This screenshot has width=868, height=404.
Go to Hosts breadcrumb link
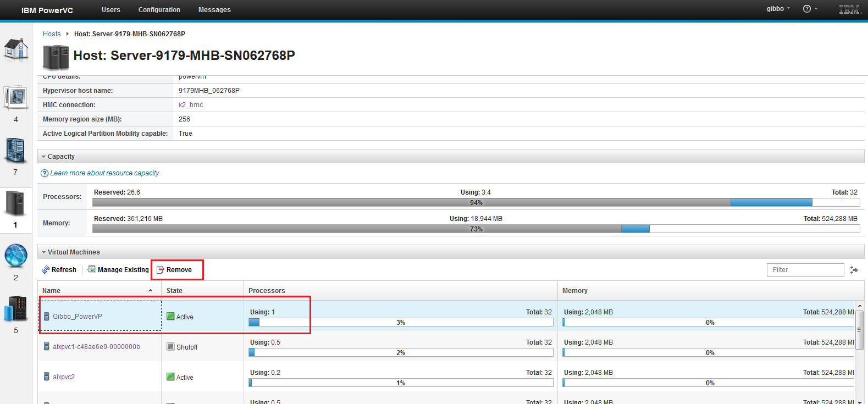(52, 34)
